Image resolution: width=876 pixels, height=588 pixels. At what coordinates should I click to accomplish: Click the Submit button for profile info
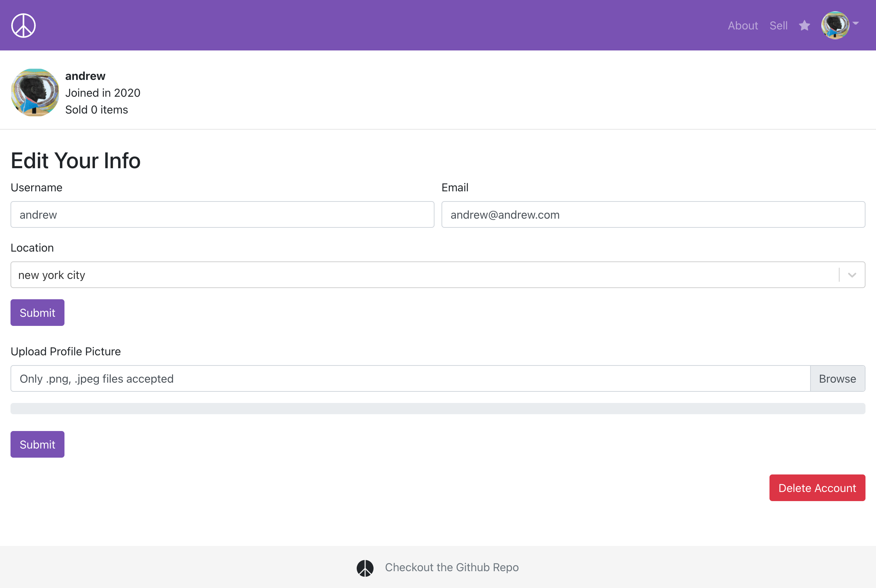tap(37, 312)
